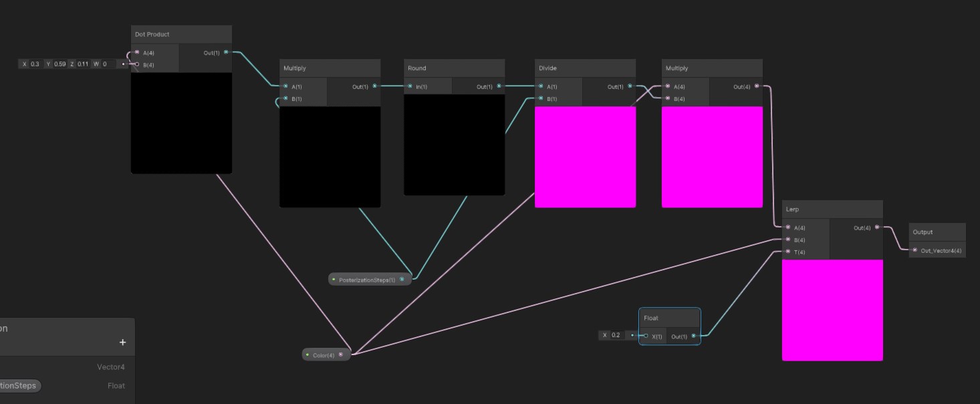Viewport: 980px width, 404px height.
Task: Select the Color(4) property node
Action: [x=324, y=355]
